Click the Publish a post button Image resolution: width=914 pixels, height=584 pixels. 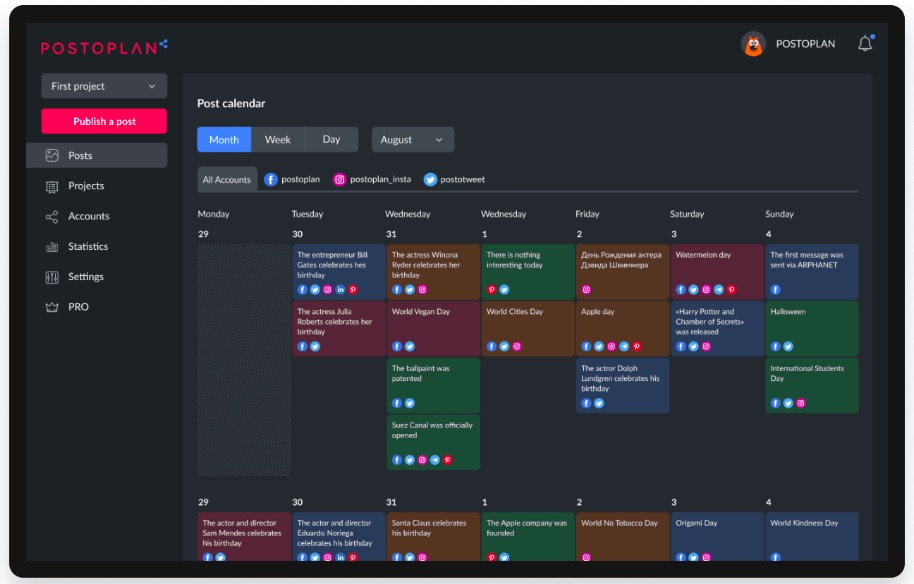104,122
